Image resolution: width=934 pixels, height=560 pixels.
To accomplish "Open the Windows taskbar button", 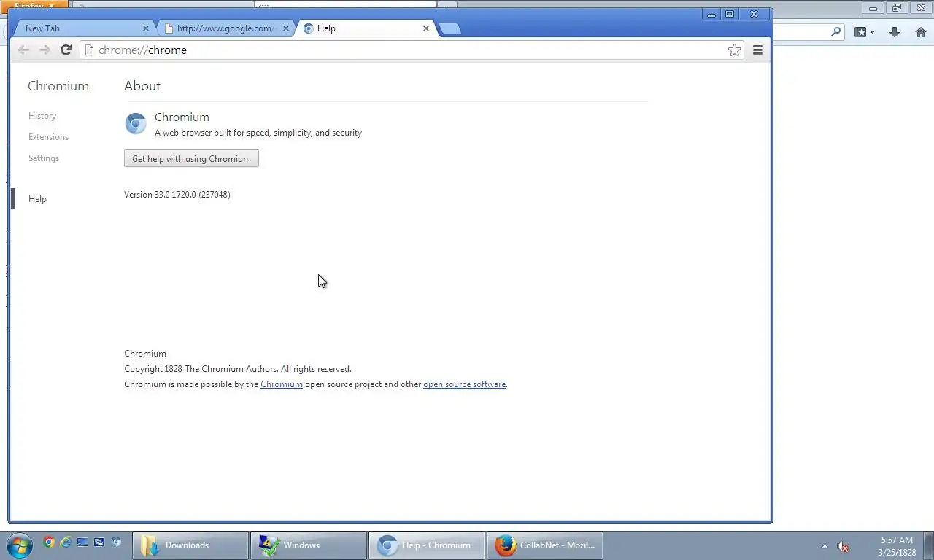I will 309,545.
